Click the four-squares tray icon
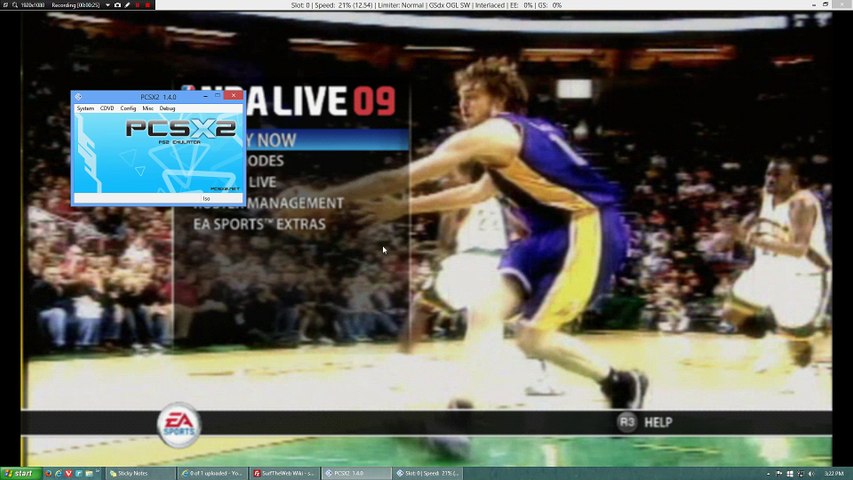 (x=790, y=474)
